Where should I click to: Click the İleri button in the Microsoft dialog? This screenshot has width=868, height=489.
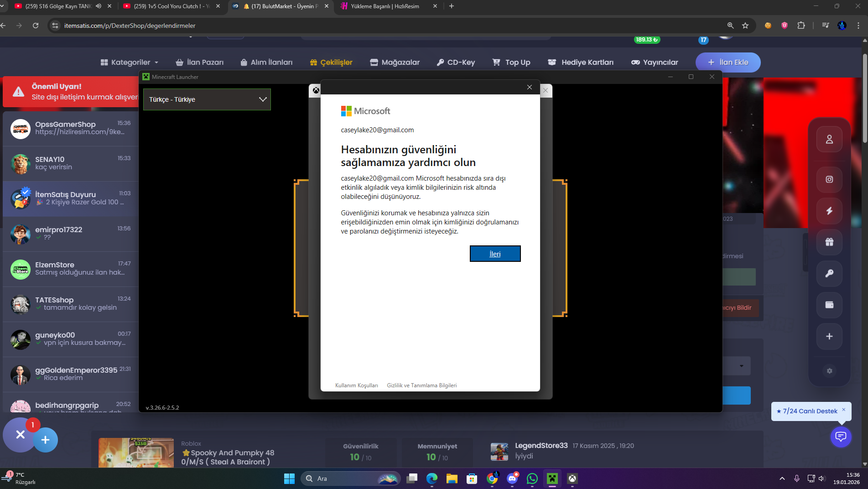point(495,254)
